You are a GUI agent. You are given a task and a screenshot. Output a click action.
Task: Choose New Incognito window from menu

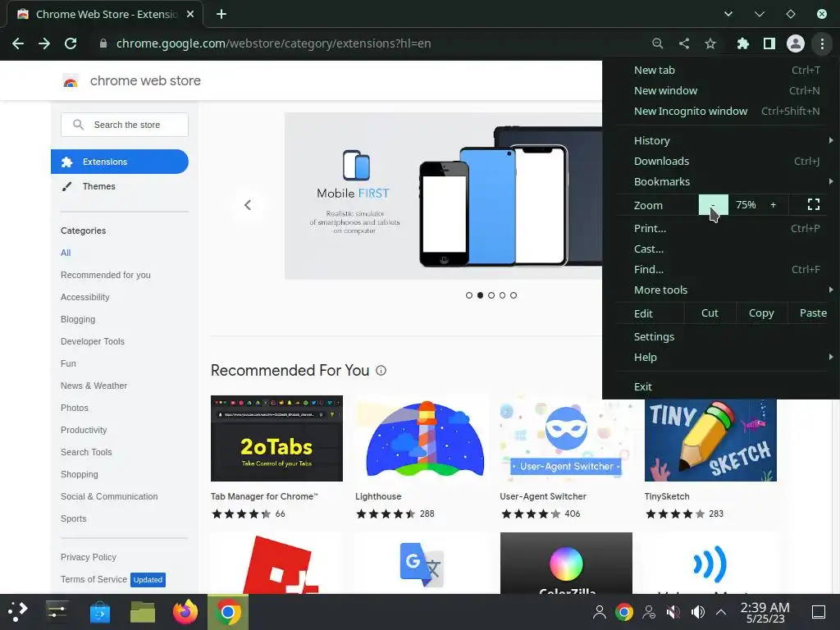[x=721, y=111]
